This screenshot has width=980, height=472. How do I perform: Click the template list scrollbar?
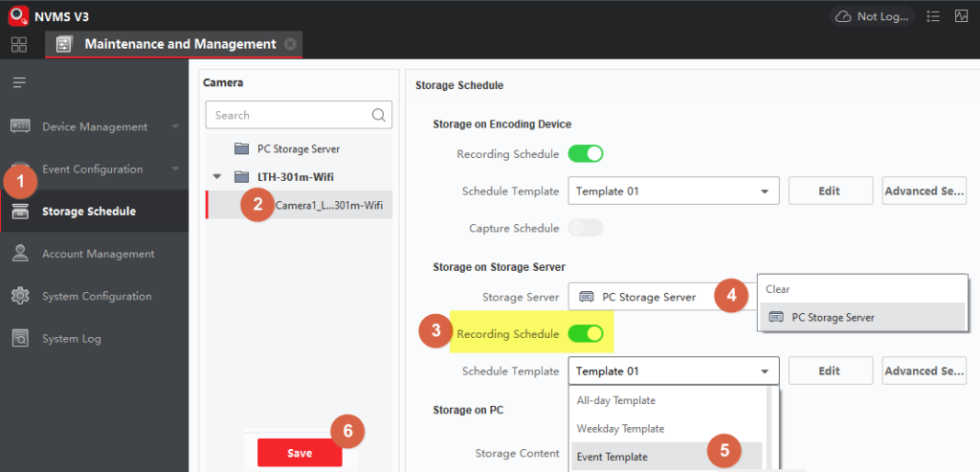click(770, 429)
